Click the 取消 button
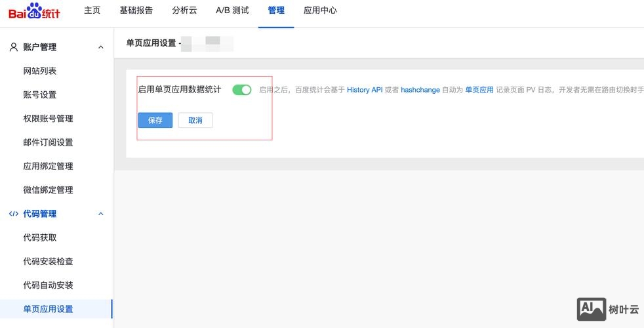Screen dimensions: 644x328 point(195,121)
